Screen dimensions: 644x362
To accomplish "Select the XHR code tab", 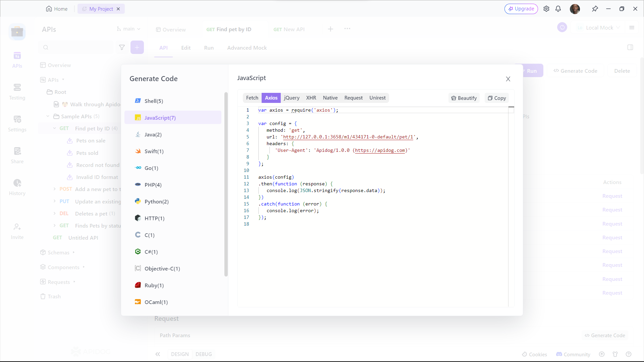I will pyautogui.click(x=311, y=98).
